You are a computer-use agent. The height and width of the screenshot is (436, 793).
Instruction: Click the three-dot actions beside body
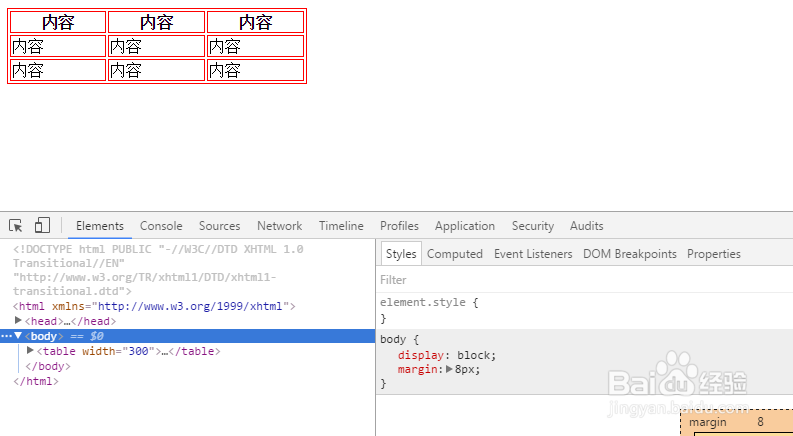(x=6, y=336)
